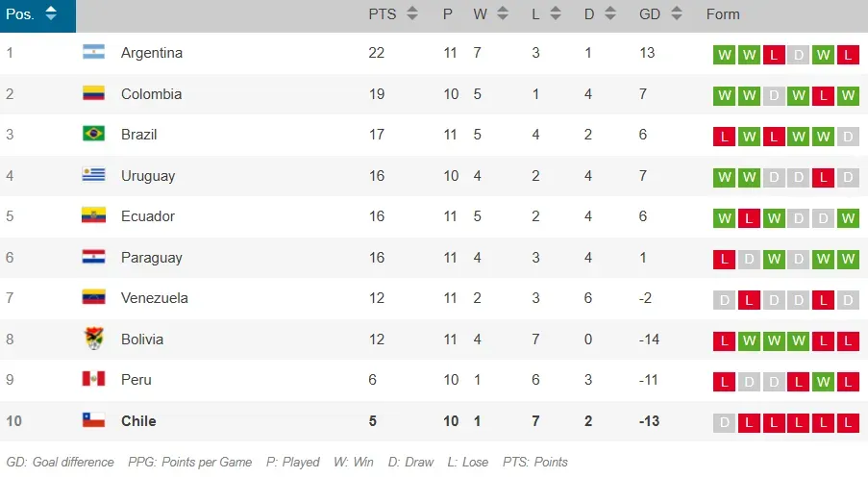Click Colombia's latest green W form badge

tap(848, 95)
